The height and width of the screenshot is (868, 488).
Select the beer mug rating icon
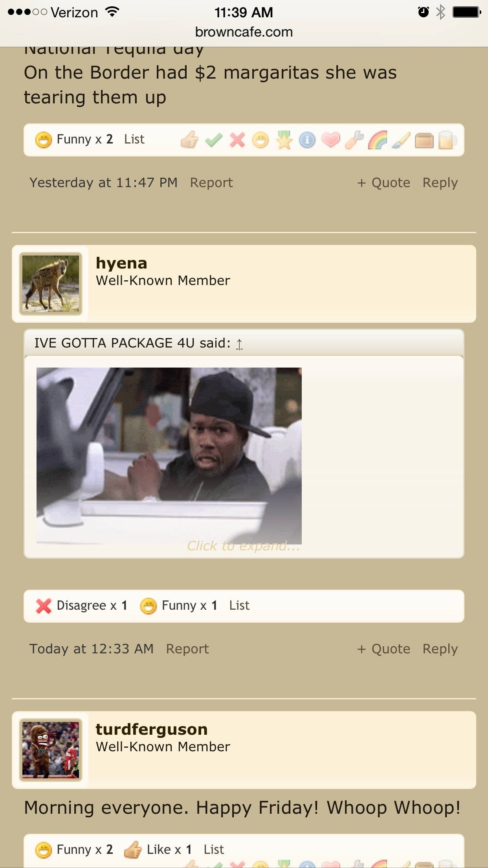point(448,140)
